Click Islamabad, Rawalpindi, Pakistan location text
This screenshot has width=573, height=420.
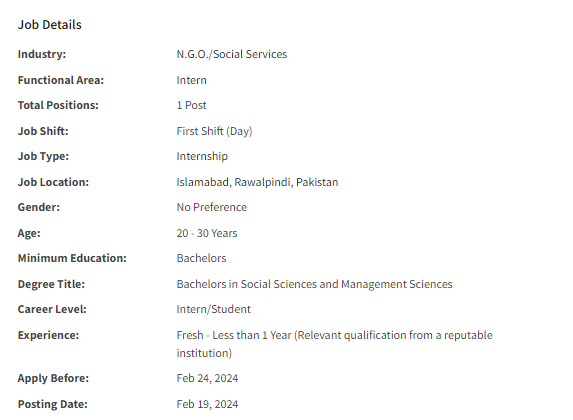point(257,182)
